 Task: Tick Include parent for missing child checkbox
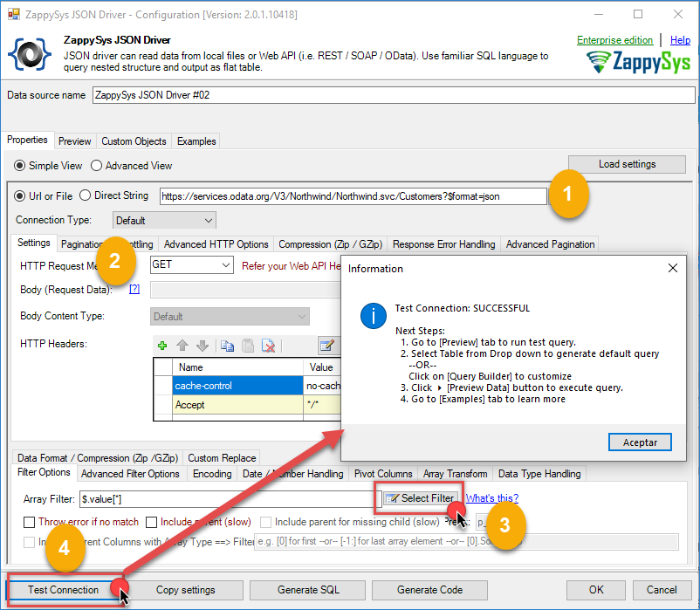point(265,522)
